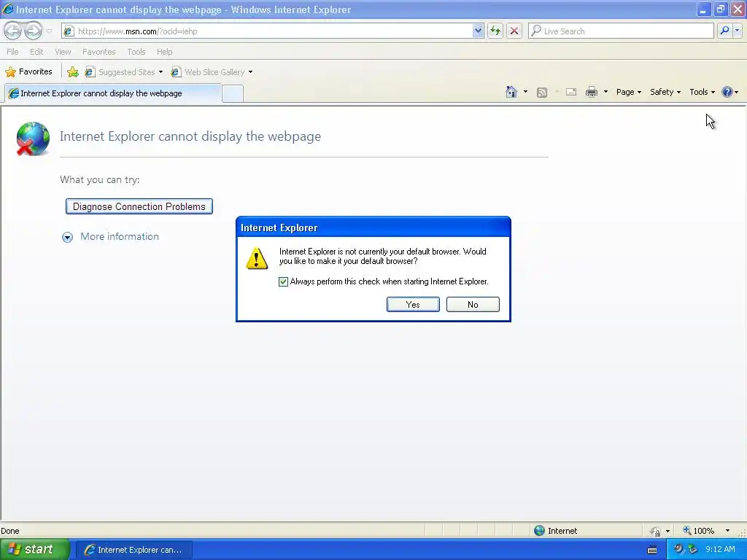Open the Edit menu
The width and height of the screenshot is (747, 560).
tap(36, 52)
